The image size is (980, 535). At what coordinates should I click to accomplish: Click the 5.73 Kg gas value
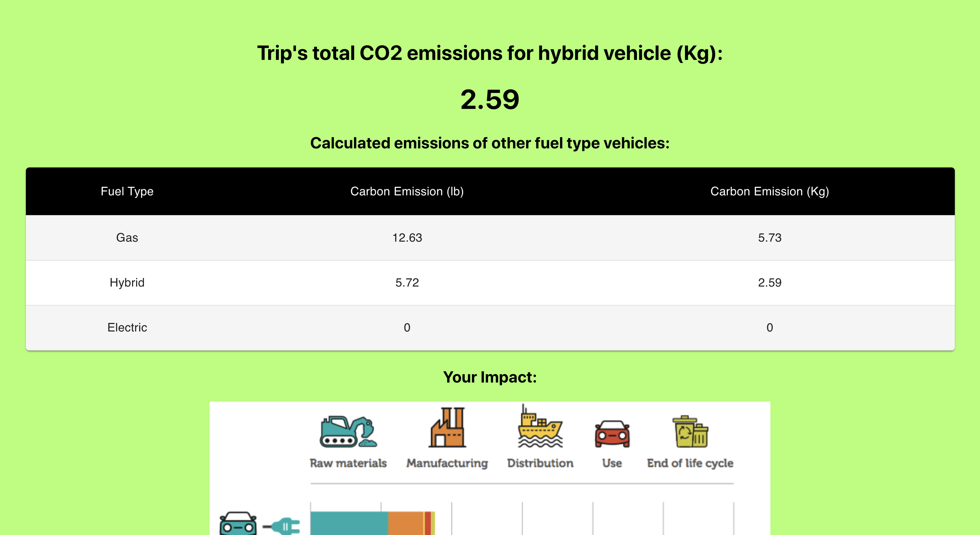pos(769,238)
